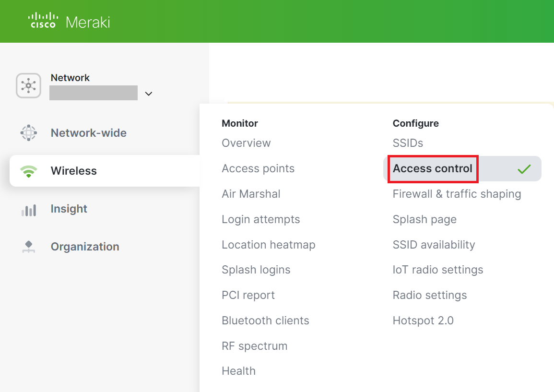Click the Network hub icon

coord(28,86)
